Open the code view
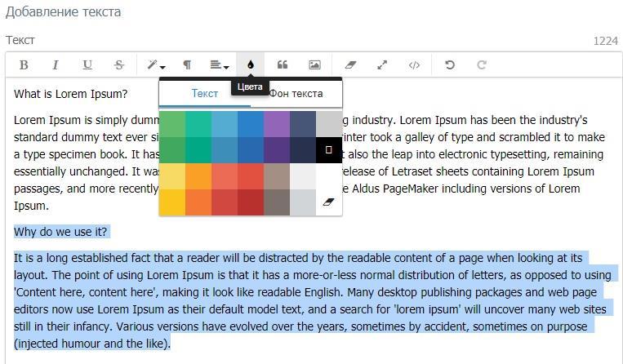The height and width of the screenshot is (364, 623). (x=414, y=64)
